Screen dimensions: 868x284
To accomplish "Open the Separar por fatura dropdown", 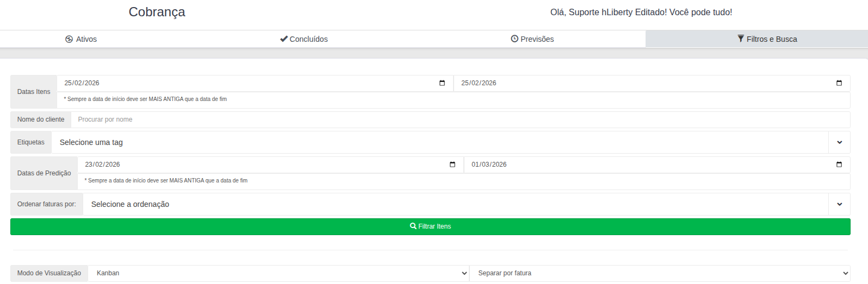I will (x=660, y=273).
